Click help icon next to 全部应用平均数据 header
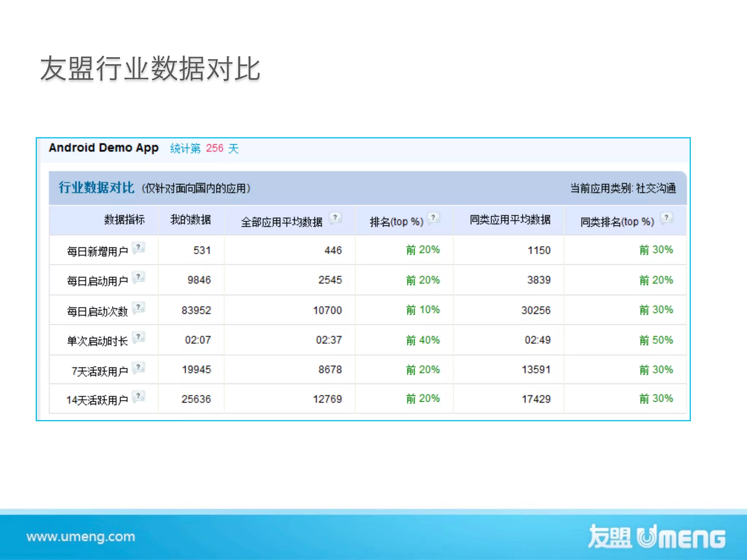 [x=335, y=218]
